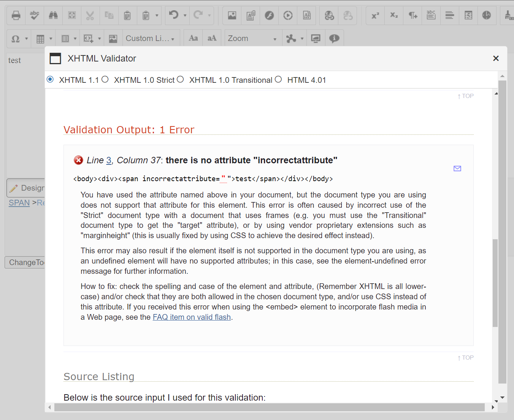Click the Insert Table grid icon
Image resolution: width=514 pixels, height=420 pixels.
[x=40, y=39]
